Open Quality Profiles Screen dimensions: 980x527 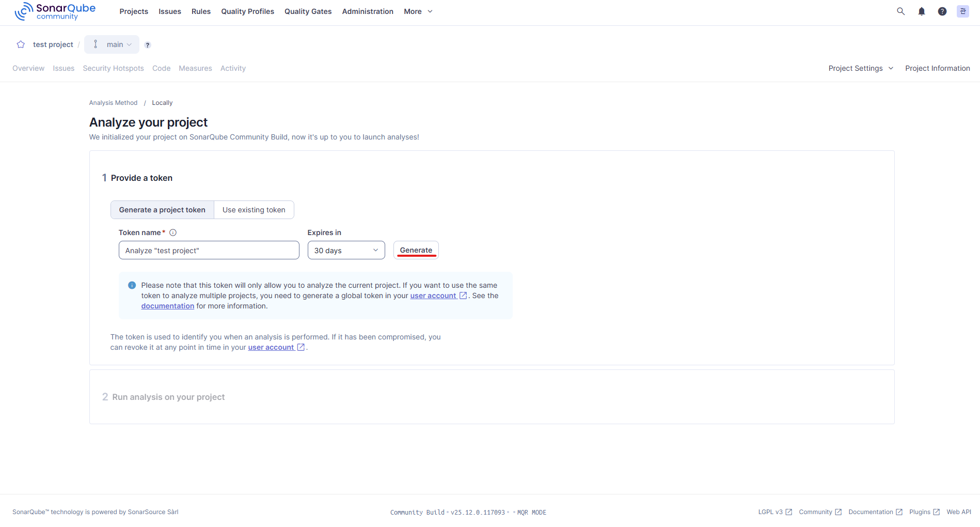248,11
